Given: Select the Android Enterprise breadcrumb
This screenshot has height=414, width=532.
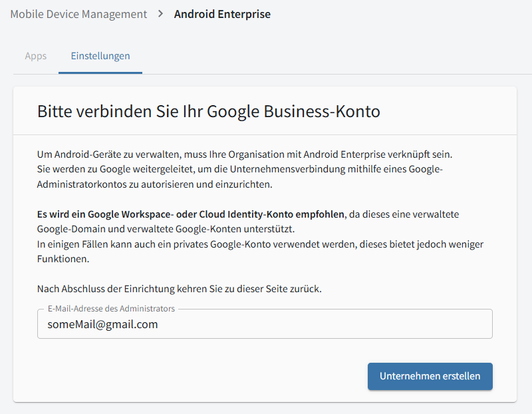Looking at the screenshot, I should 222,14.
